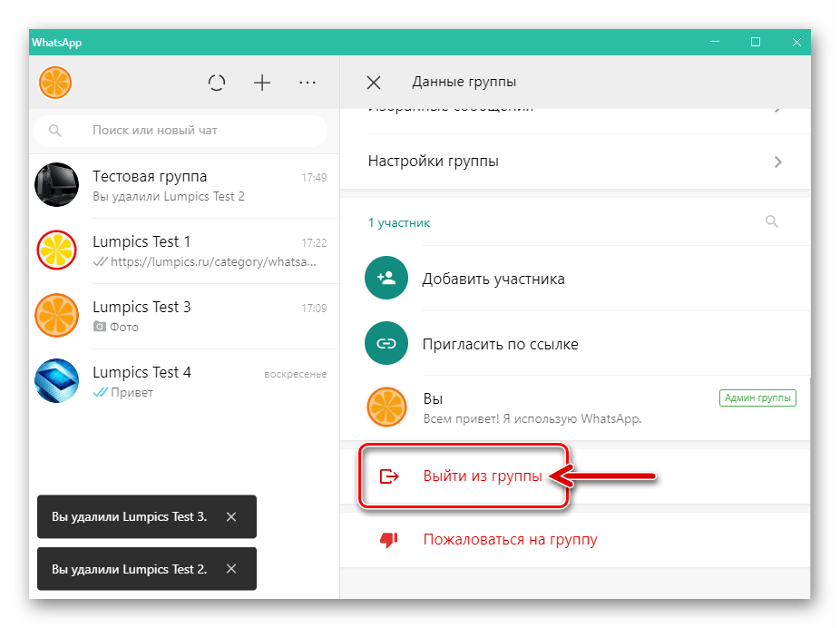Open the Lumpics Test 1 chat
Image resolution: width=840 pixels, height=628 pixels.
(184, 250)
